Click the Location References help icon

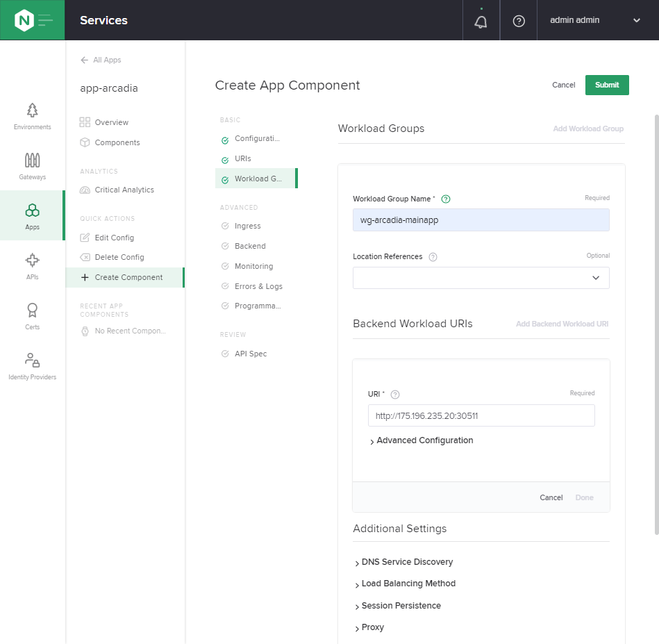coord(433,257)
